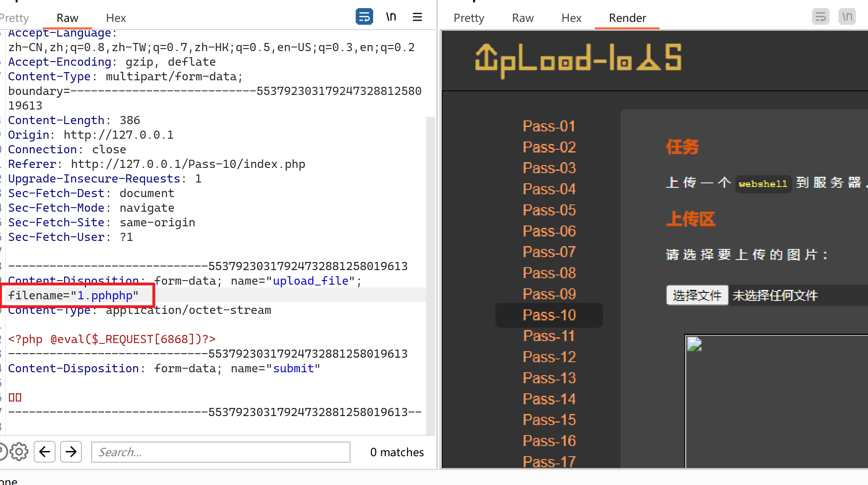Click the name="submit" Content-Disposition line
This screenshot has width=868, height=485.
click(164, 368)
